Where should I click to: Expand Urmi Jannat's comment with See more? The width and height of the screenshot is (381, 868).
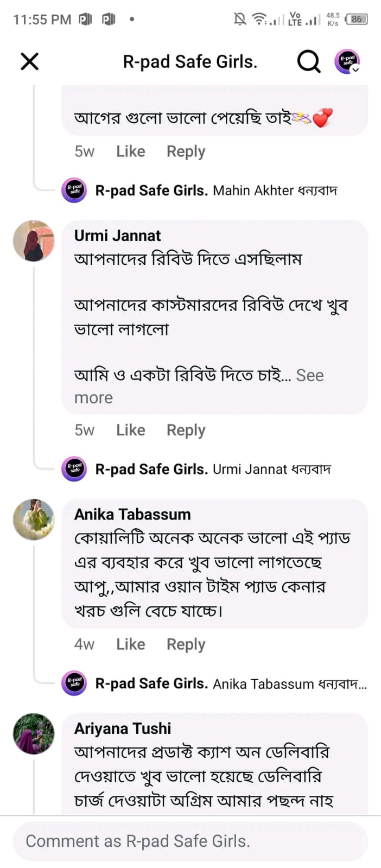coord(309,376)
